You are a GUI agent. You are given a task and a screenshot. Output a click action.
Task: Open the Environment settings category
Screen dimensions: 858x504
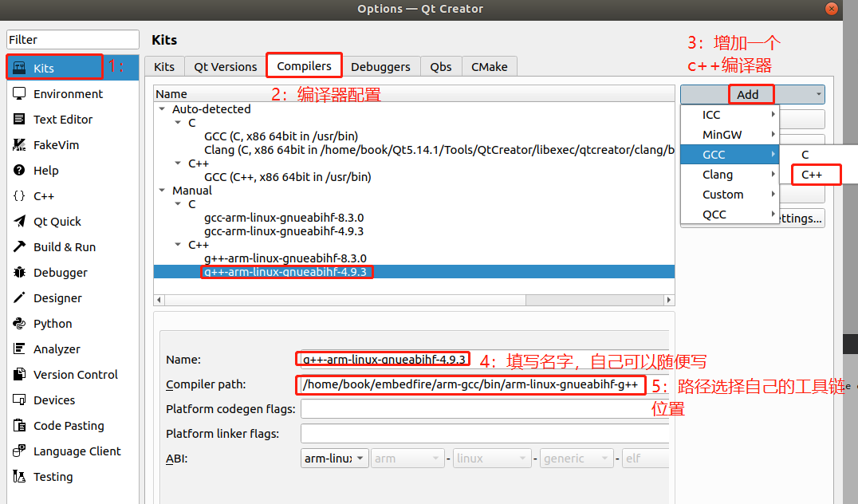73,93
